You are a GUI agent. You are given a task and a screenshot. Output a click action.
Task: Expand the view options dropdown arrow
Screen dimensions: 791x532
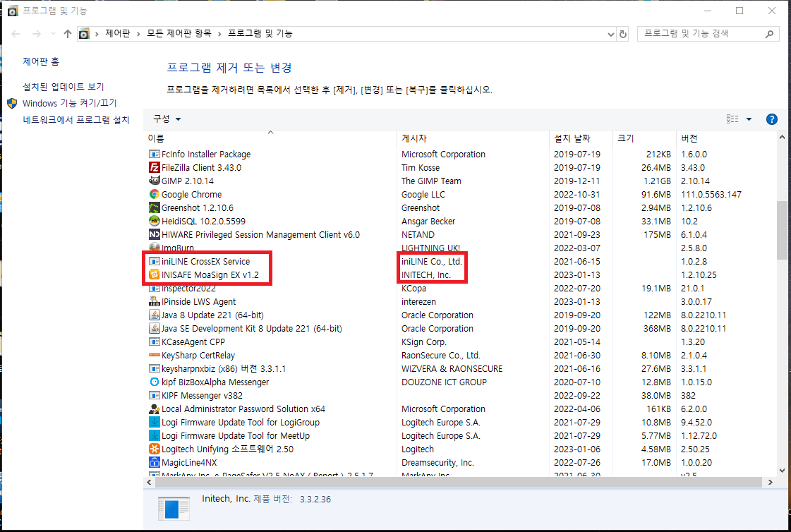pyautogui.click(x=749, y=119)
